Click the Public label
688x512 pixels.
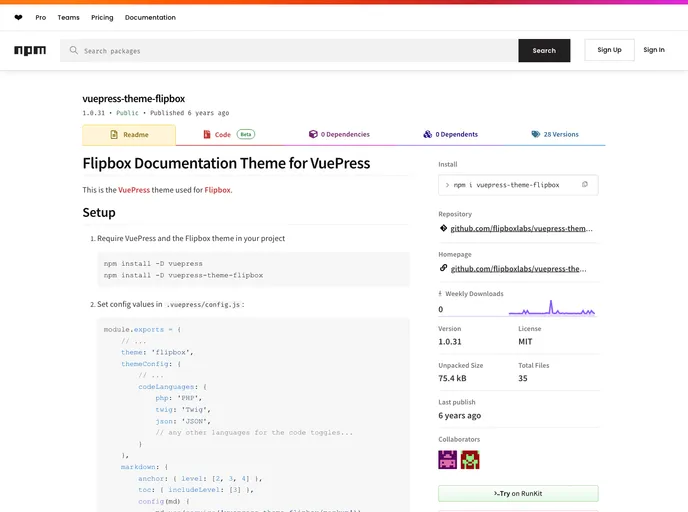127,113
